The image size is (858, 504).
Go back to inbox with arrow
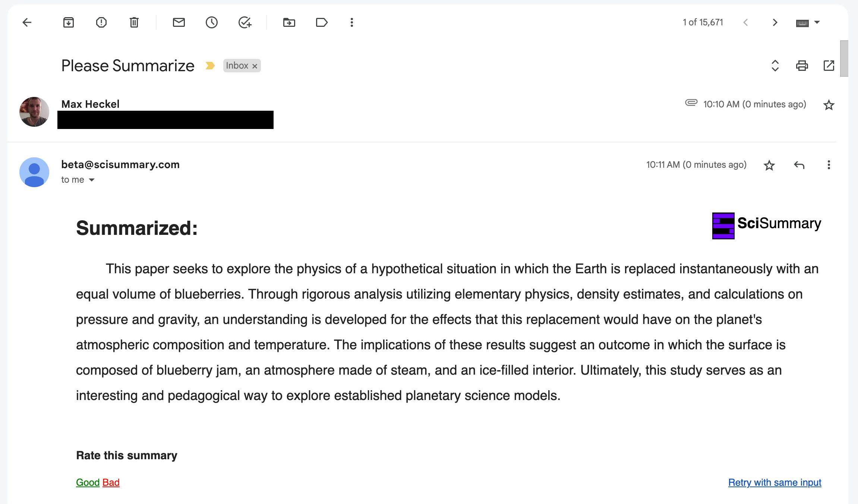tap(27, 22)
